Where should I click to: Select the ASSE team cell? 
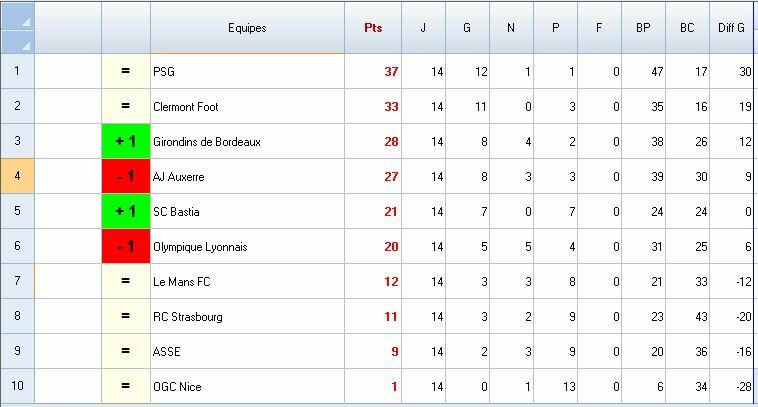point(168,352)
